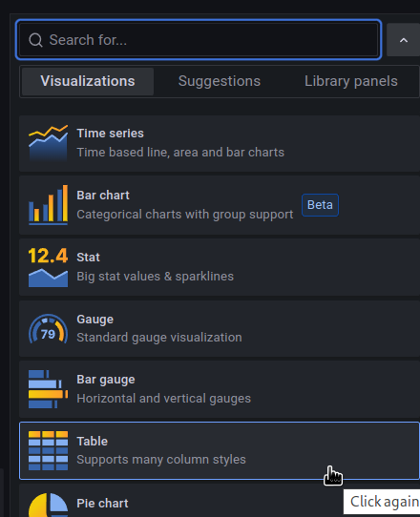This screenshot has height=517, width=420.
Task: Click the Beta badge on Bar chart
Action: [x=320, y=205]
